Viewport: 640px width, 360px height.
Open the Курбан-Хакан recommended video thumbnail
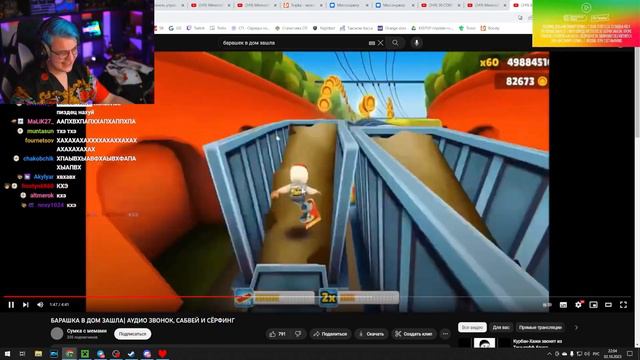pyautogui.click(x=484, y=342)
